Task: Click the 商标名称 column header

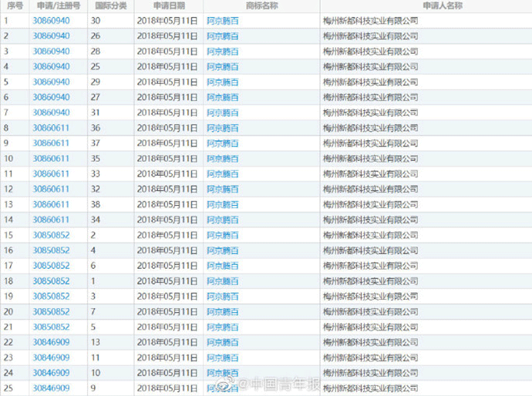Action: 261,6
